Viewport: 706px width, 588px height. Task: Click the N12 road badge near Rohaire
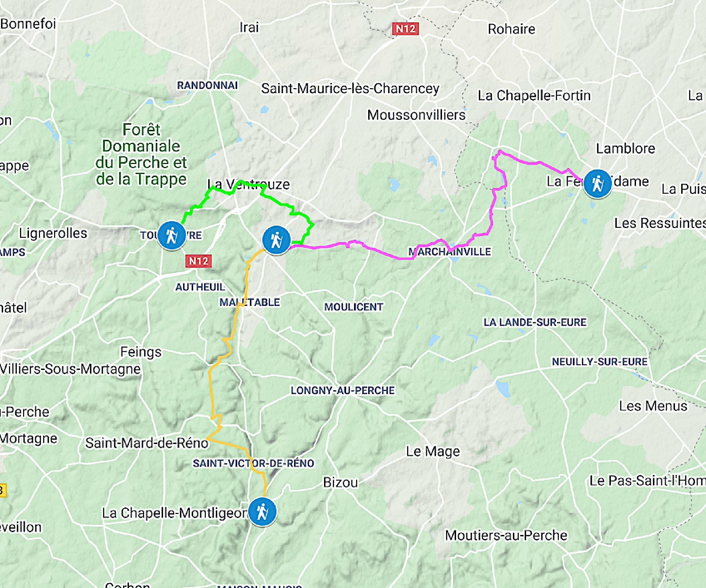(x=406, y=29)
